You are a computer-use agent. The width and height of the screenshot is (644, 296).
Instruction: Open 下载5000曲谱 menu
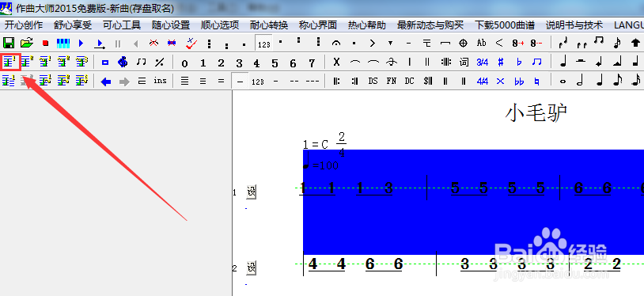pyautogui.click(x=505, y=25)
